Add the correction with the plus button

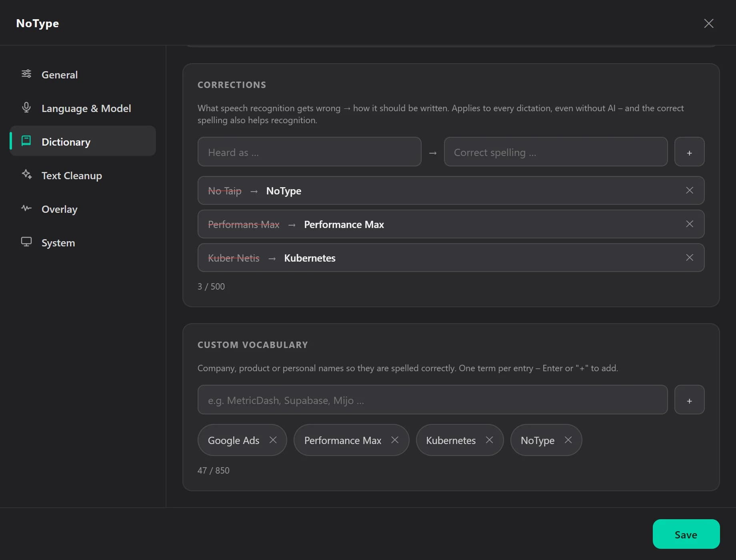(689, 152)
